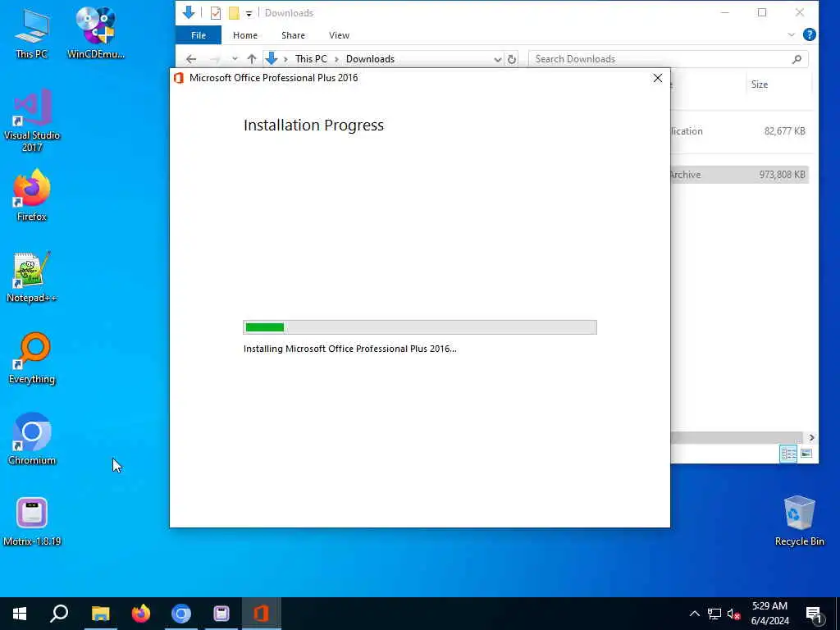This screenshot has height=630, width=840.
Task: Close the Office Professional Plus 2016 installer
Action: (658, 78)
